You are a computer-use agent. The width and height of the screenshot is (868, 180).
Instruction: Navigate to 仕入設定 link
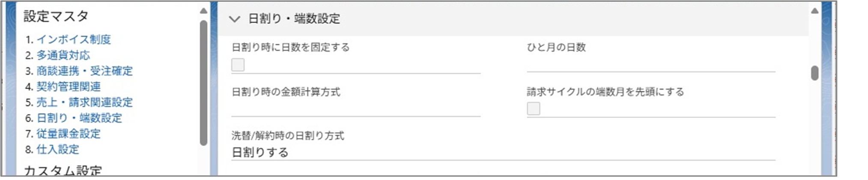click(x=58, y=150)
